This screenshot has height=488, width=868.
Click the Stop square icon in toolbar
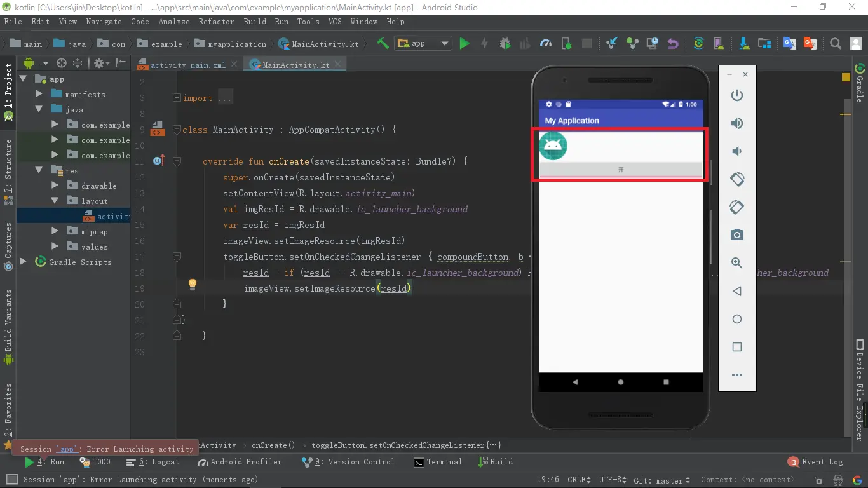(587, 43)
